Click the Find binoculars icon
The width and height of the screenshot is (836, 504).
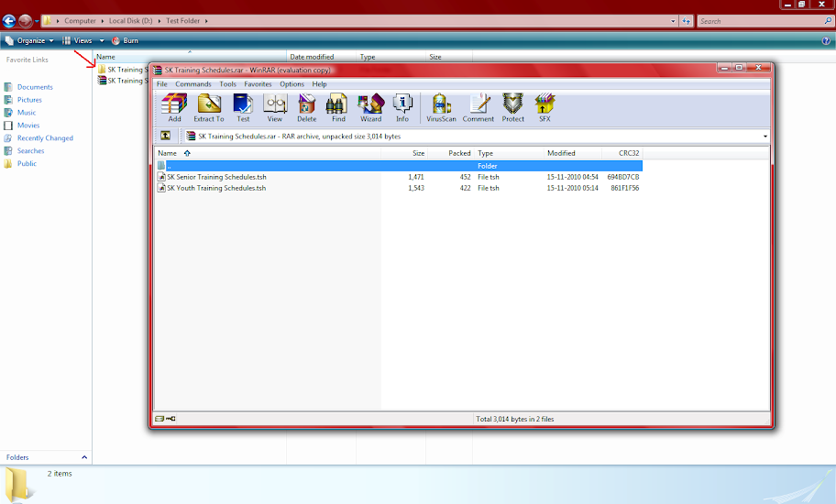click(338, 107)
